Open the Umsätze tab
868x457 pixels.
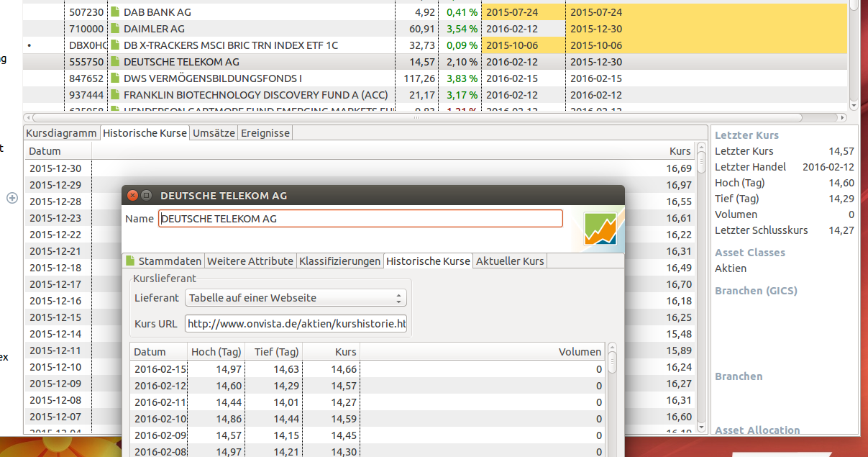pos(214,133)
